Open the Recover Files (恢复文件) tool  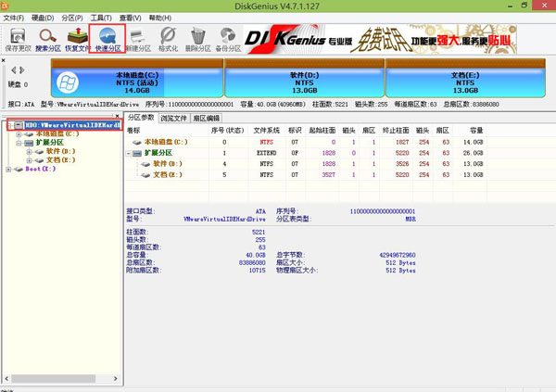78,38
